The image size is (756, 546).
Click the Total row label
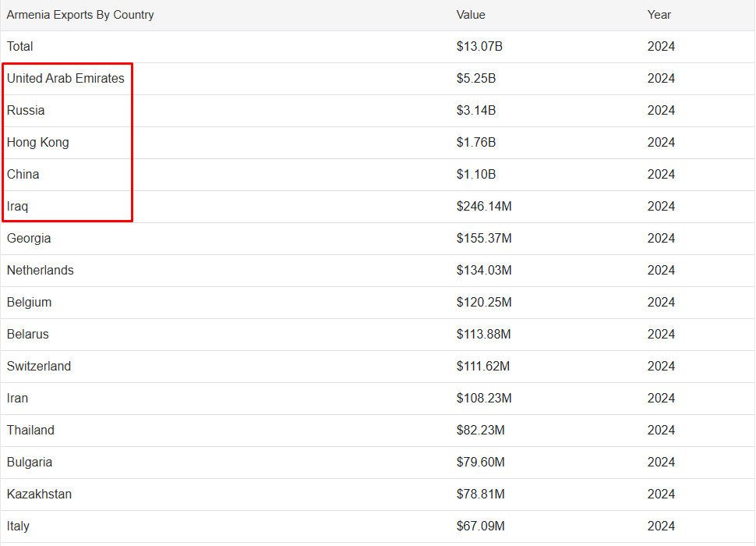tap(20, 46)
